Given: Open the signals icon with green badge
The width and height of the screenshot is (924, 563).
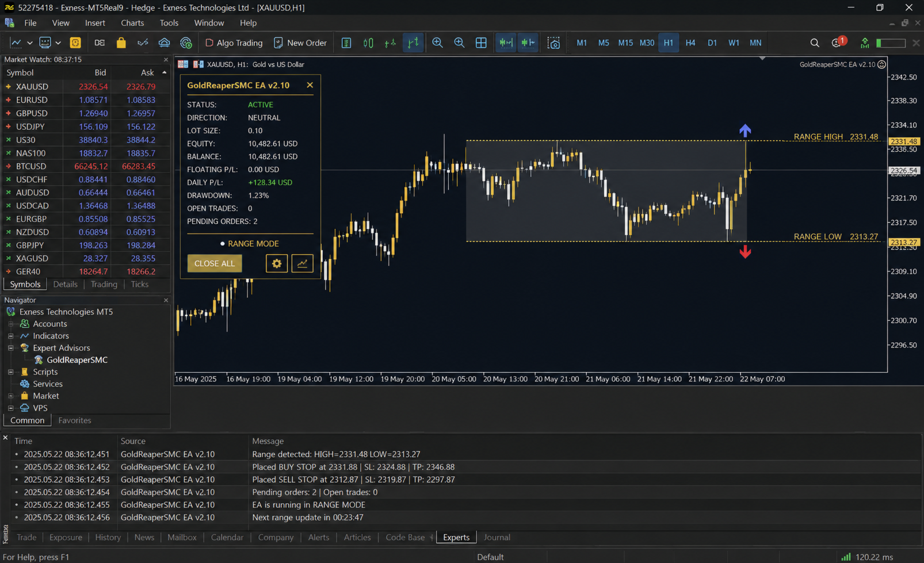Looking at the screenshot, I should pos(186,43).
